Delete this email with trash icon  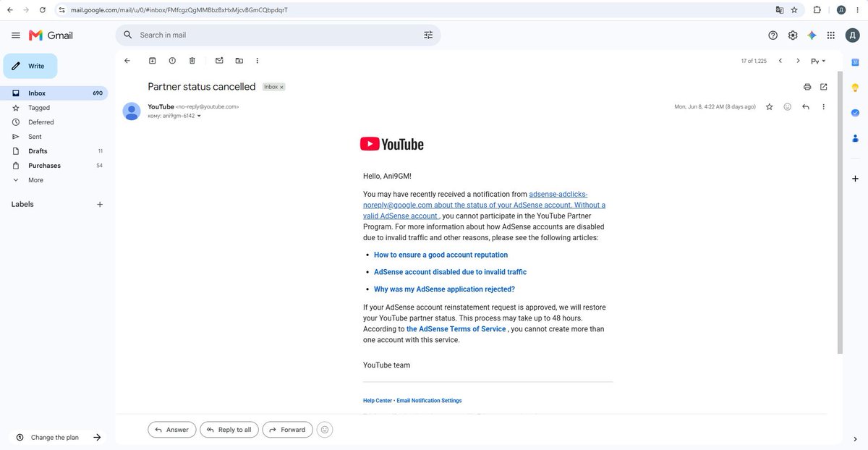coord(192,61)
